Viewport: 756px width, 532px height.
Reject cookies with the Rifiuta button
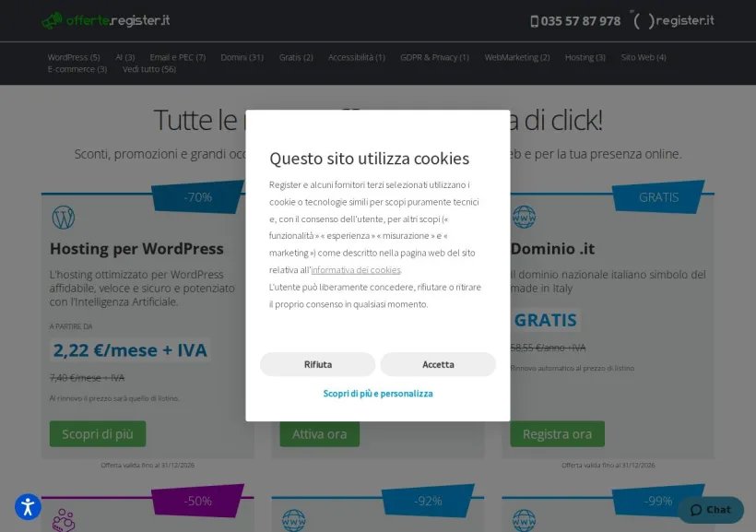coord(318,364)
